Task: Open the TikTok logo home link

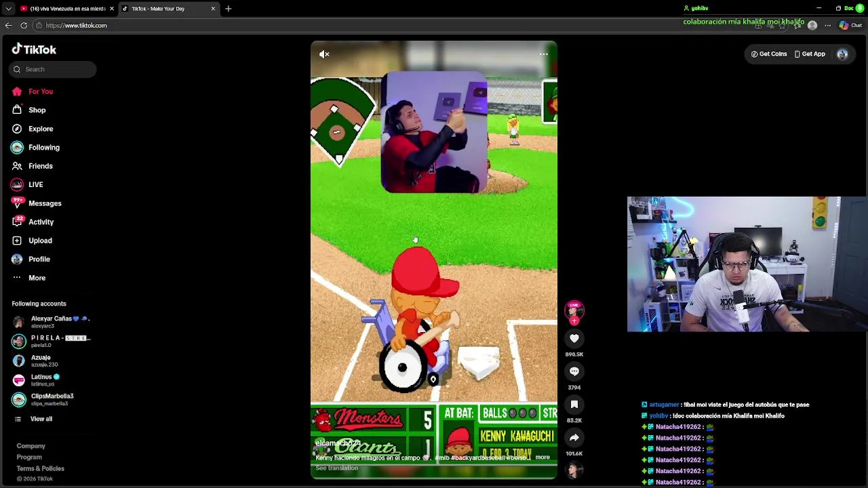Action: pyautogui.click(x=34, y=49)
